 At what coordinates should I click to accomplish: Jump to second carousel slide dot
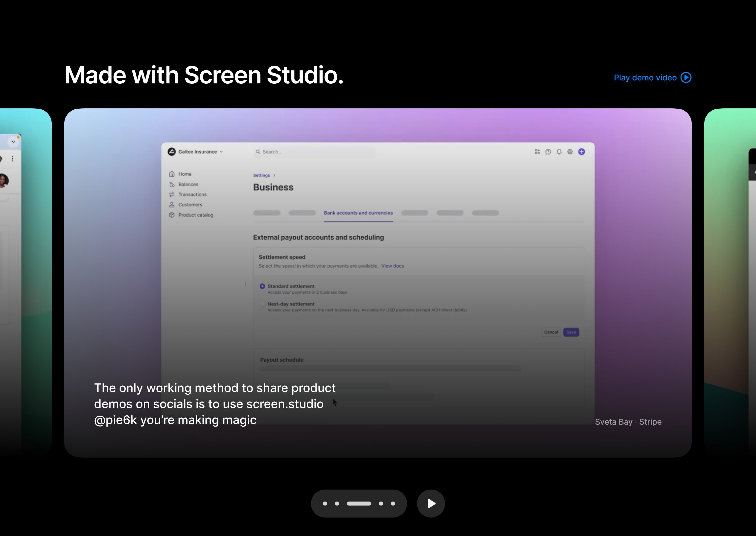pyautogui.click(x=337, y=504)
